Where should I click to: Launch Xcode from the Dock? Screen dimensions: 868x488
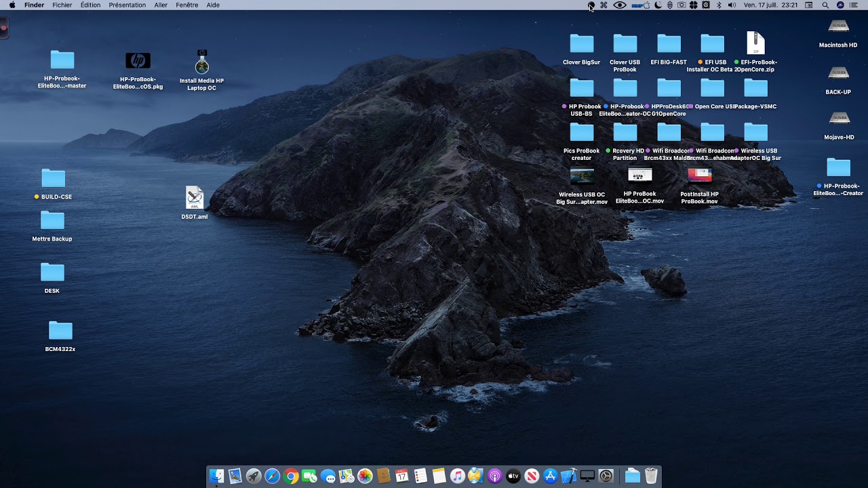pyautogui.click(x=570, y=476)
